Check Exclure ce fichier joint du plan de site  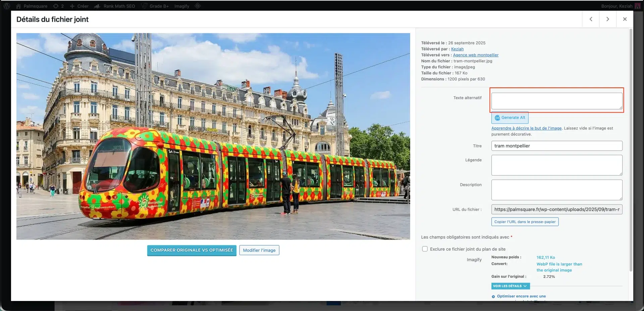(425, 249)
